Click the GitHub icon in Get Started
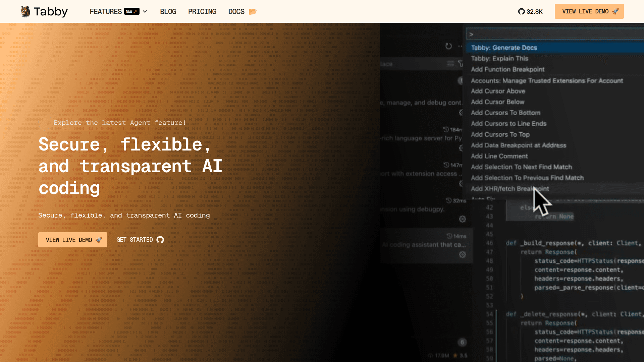Image resolution: width=644 pixels, height=362 pixels. click(160, 240)
